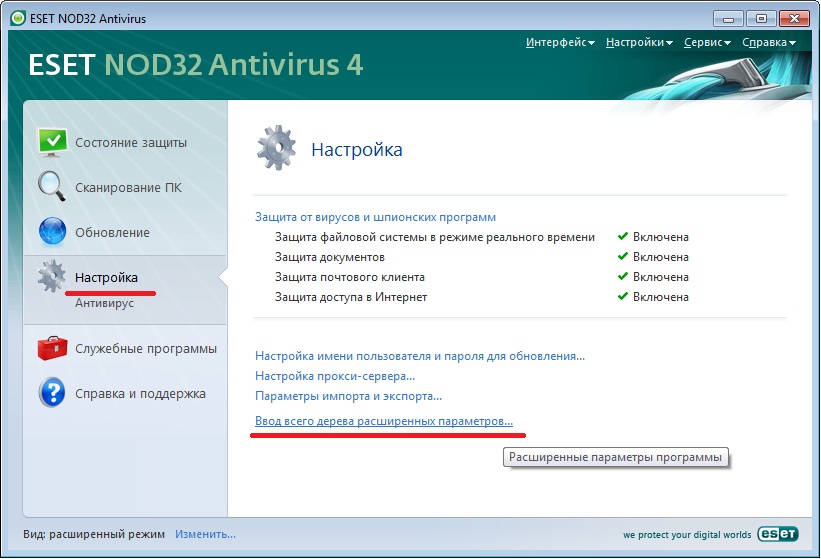Click the green monitor protection status icon
This screenshot has width=821, height=559.
pos(52,142)
